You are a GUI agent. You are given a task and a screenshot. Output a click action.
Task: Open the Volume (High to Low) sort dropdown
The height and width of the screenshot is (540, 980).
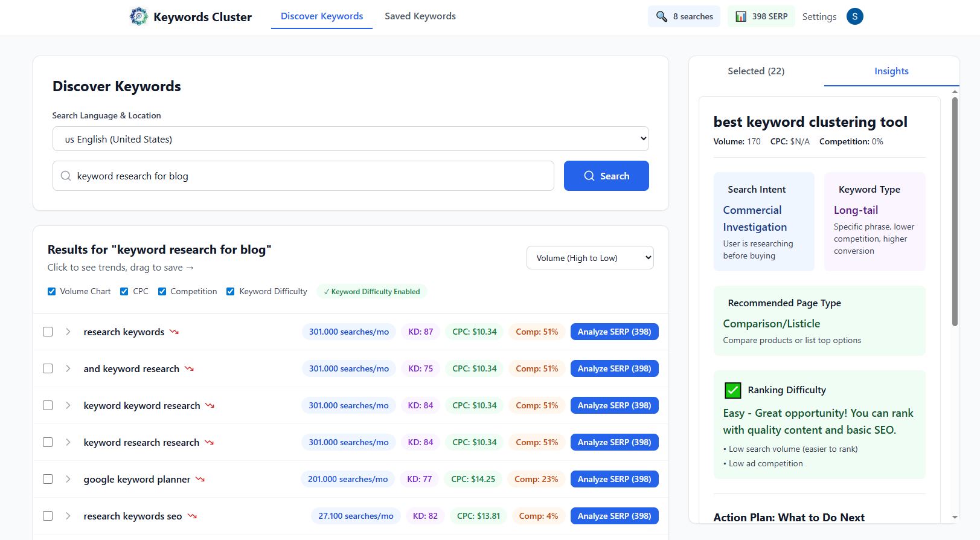[590, 258]
